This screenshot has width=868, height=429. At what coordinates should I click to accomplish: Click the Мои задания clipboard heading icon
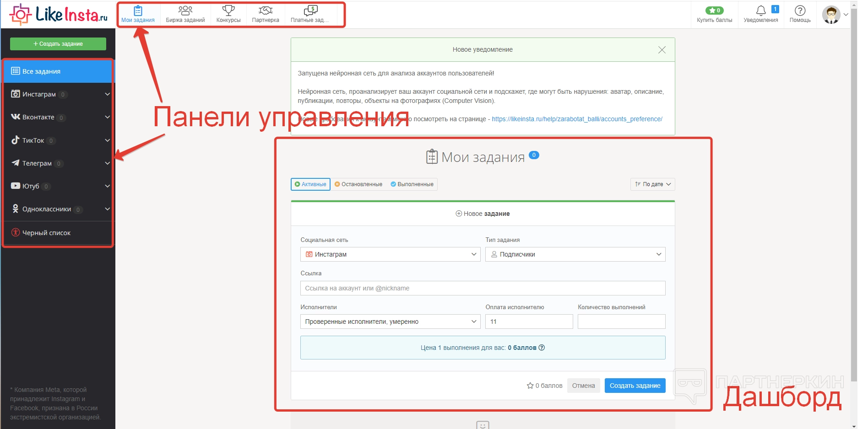(432, 156)
